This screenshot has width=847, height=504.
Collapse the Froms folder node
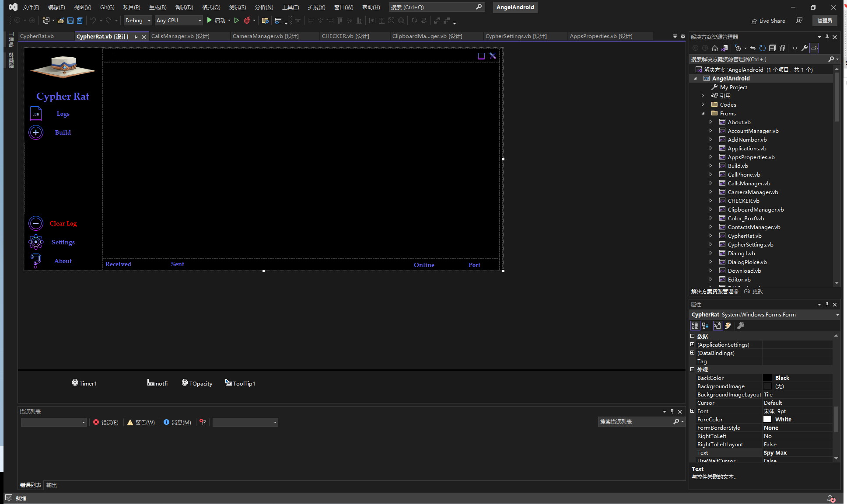[703, 113]
